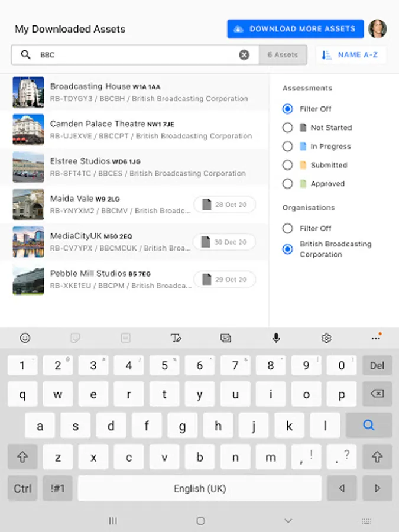Tap keyboard switcher icon in navigation bar
Viewport: 399px width, 532px height.
366,521
